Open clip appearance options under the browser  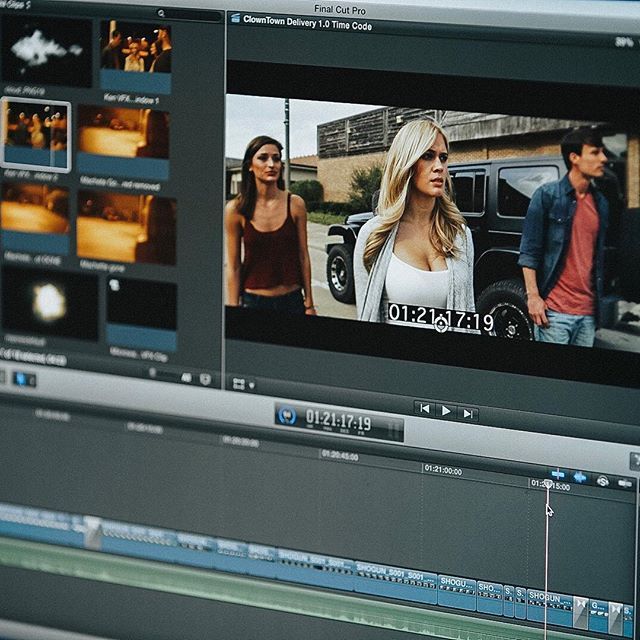(205, 379)
